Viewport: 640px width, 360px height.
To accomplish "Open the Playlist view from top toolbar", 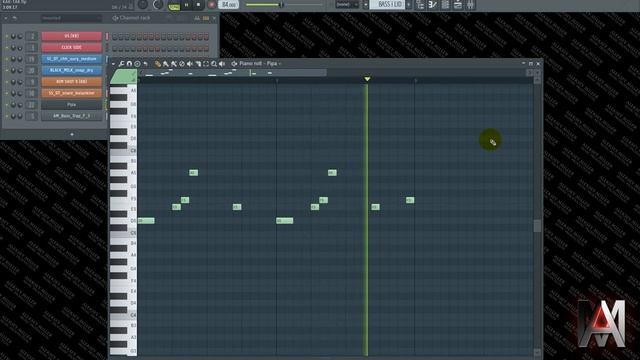I will pos(420,4).
